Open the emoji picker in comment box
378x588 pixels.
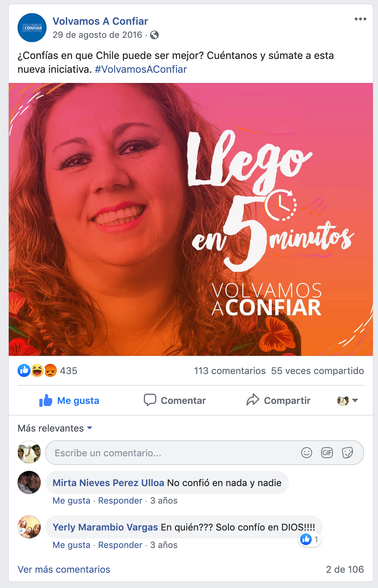pyautogui.click(x=307, y=453)
